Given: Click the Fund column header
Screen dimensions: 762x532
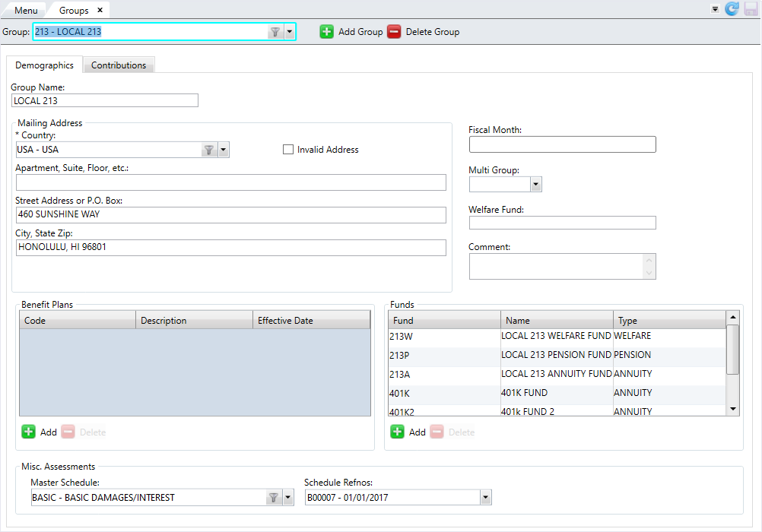Looking at the screenshot, I should [445, 320].
